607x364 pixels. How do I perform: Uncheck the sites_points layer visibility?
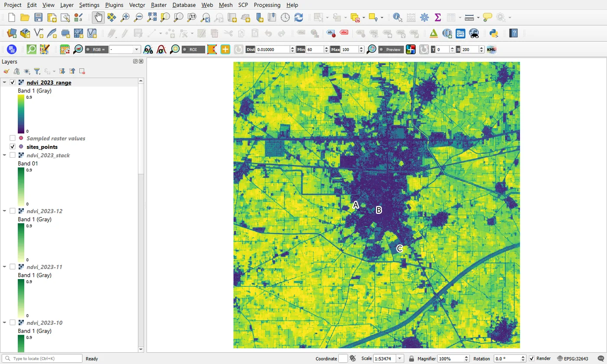(13, 147)
